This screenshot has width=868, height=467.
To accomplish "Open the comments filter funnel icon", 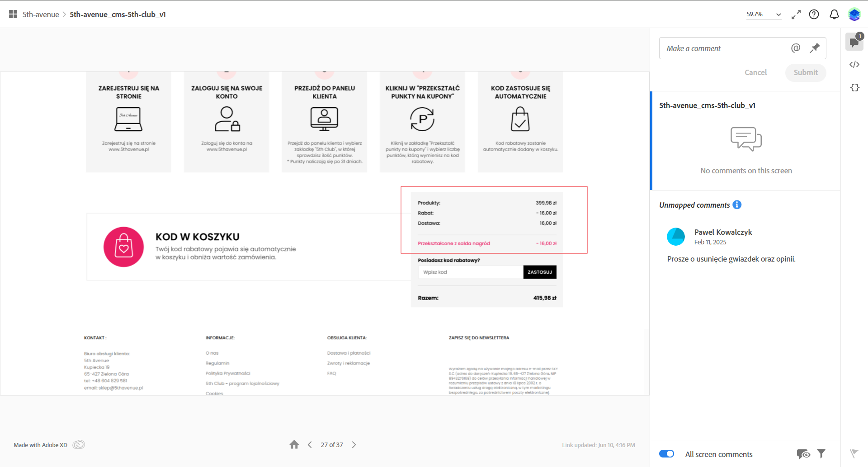I will (821, 453).
